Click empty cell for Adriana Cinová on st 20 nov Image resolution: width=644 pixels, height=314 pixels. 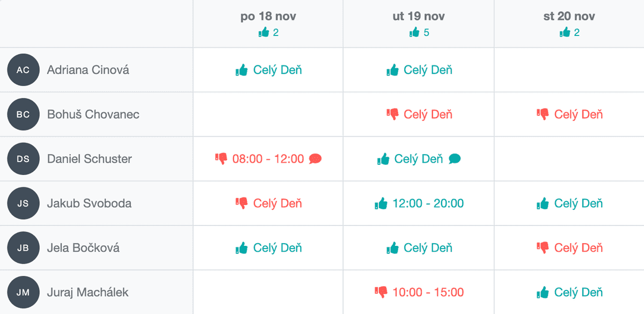pos(569,70)
